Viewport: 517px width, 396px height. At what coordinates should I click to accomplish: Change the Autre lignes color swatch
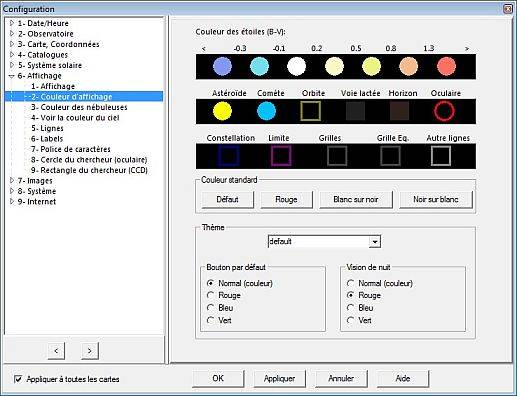pos(441,156)
